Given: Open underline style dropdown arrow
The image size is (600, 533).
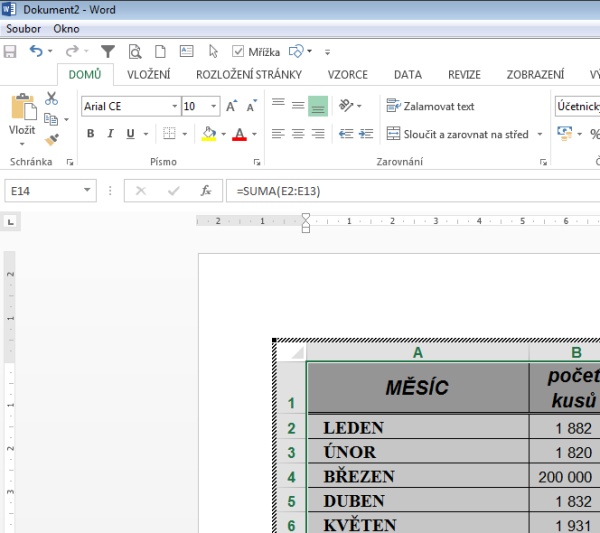Looking at the screenshot, I should coord(146,134).
